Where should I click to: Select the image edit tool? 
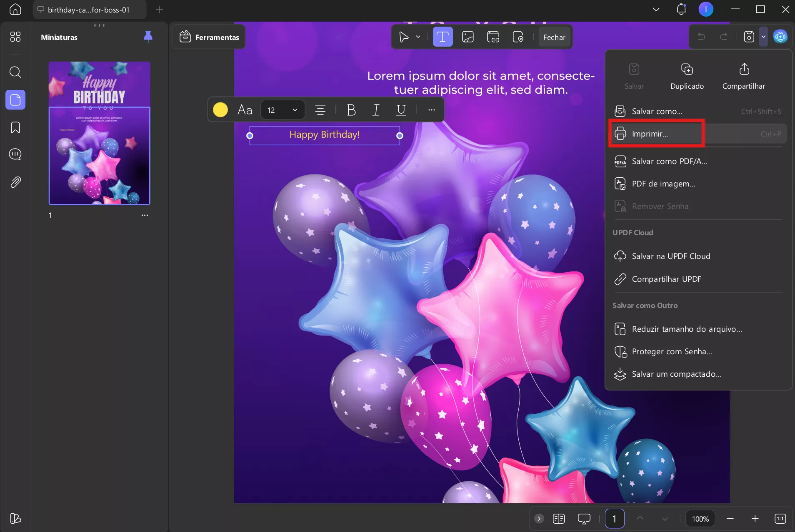click(468, 37)
